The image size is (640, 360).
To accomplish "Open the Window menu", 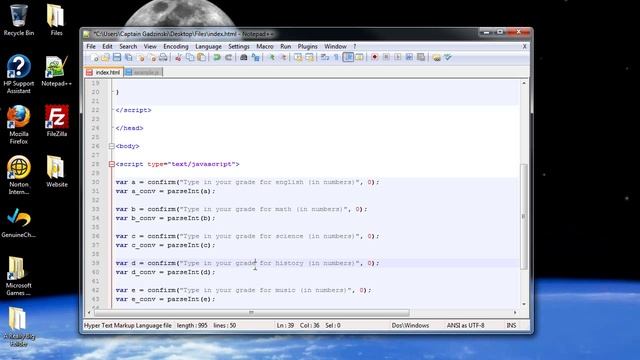I will coord(335,47).
